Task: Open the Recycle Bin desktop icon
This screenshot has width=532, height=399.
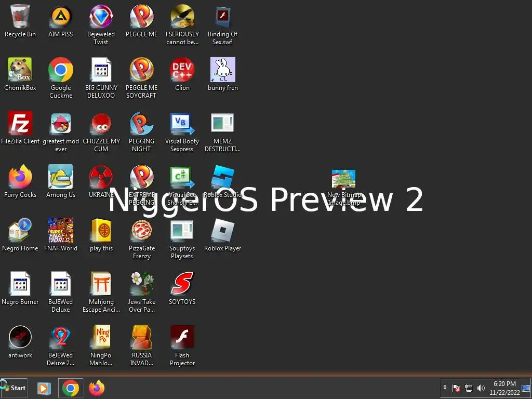Action: tap(20, 21)
